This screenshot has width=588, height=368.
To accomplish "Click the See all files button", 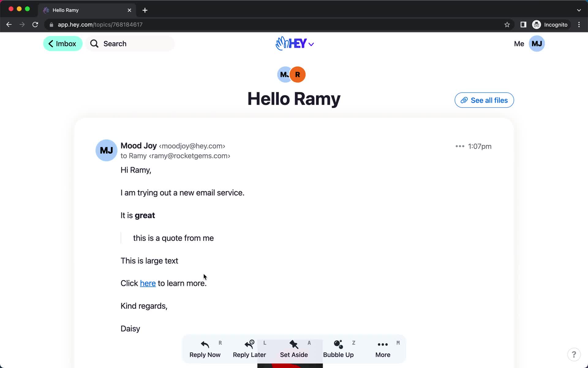I will [484, 100].
